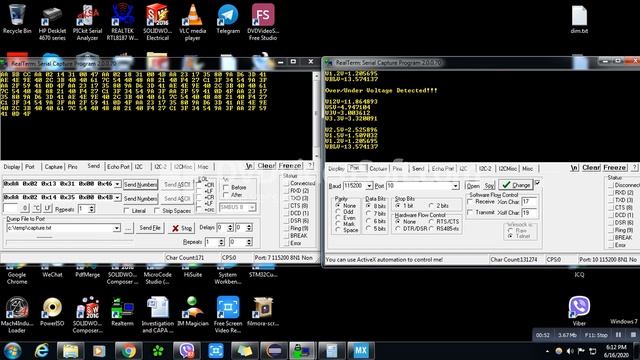Open Telegram desktop shortcut

click(228, 20)
